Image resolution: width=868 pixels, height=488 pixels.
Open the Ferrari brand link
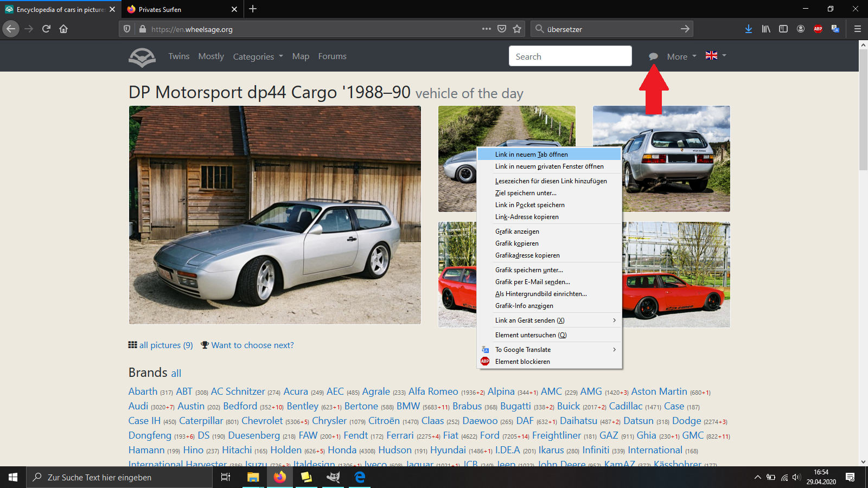click(x=400, y=435)
